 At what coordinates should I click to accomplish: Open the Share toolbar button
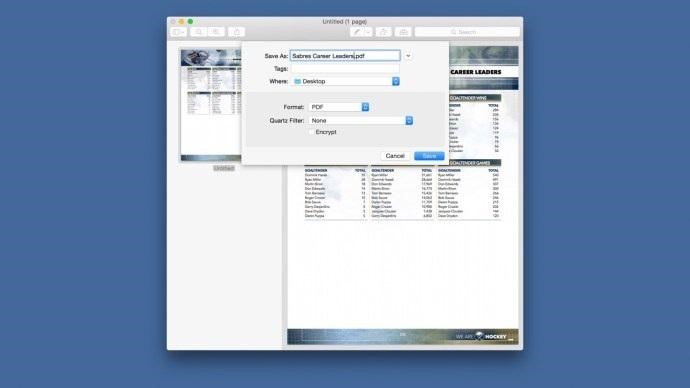click(x=237, y=32)
